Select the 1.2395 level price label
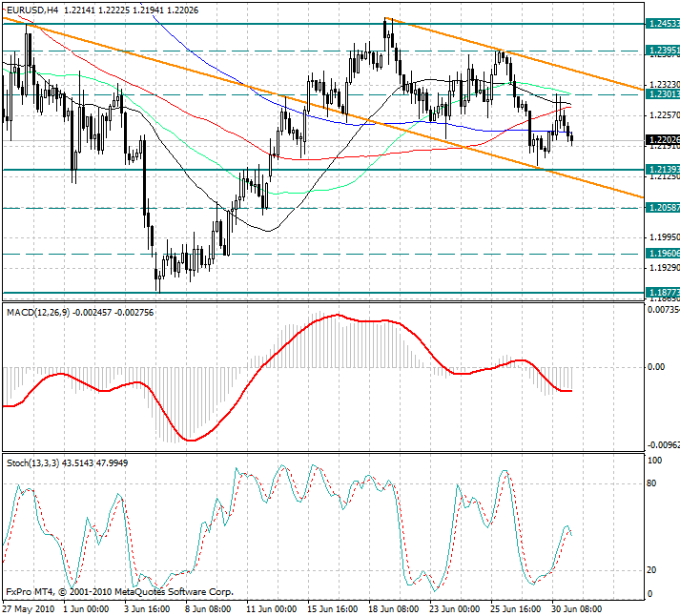The width and height of the screenshot is (680, 616). pyautogui.click(x=663, y=51)
